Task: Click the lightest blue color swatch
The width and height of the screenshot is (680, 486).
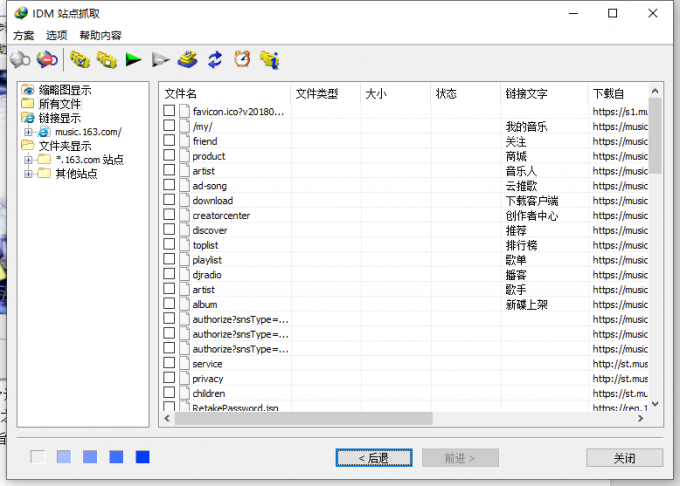Action: [x=64, y=457]
